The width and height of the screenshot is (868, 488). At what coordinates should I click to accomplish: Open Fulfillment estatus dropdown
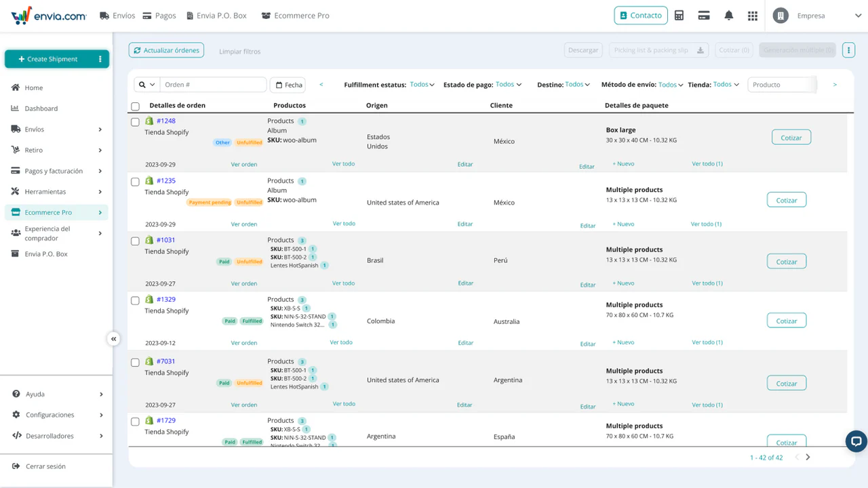[422, 85]
